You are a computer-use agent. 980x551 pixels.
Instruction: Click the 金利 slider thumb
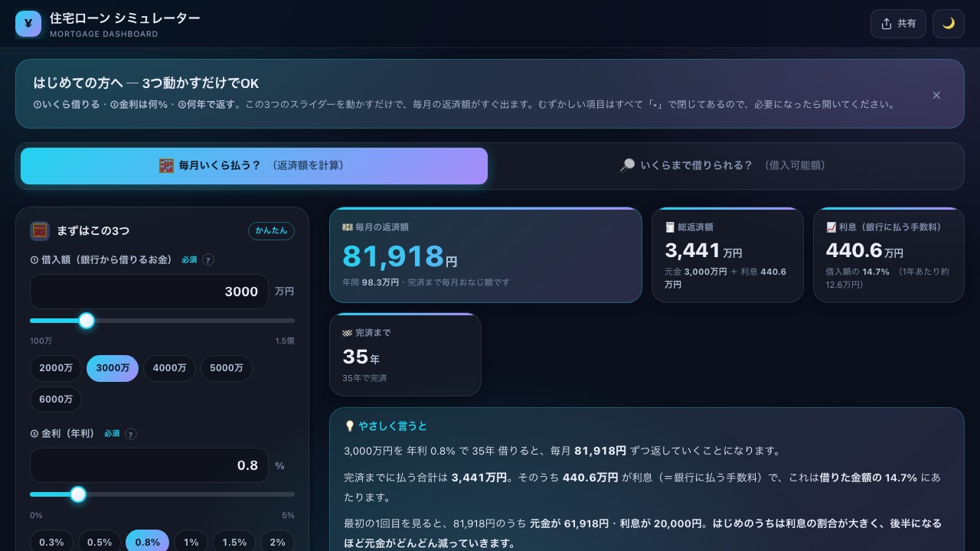tap(78, 494)
